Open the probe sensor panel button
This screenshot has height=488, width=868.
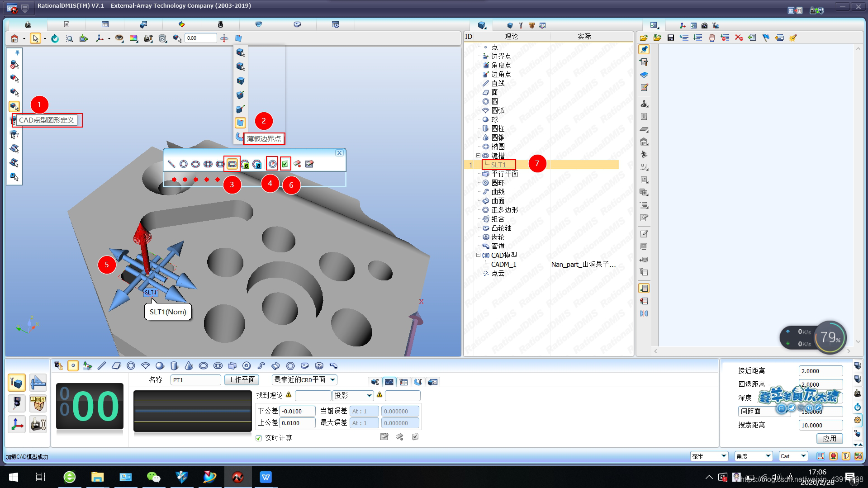(x=17, y=403)
